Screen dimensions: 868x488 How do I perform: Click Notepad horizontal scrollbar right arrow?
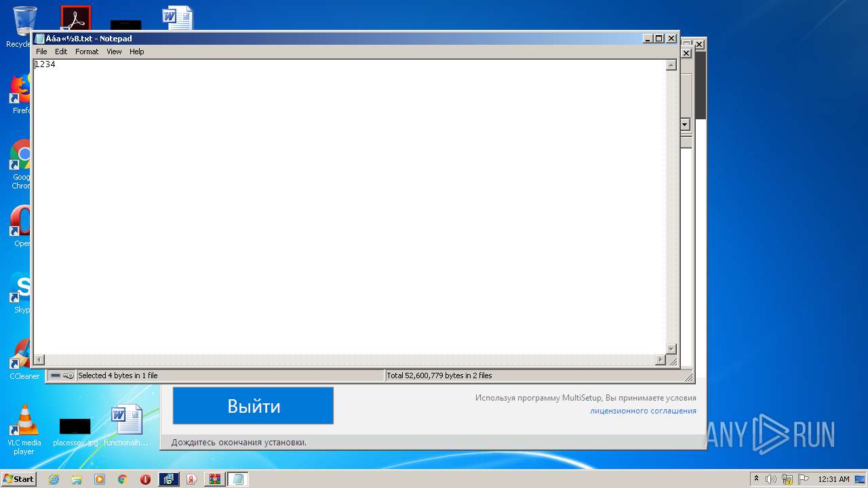(660, 360)
